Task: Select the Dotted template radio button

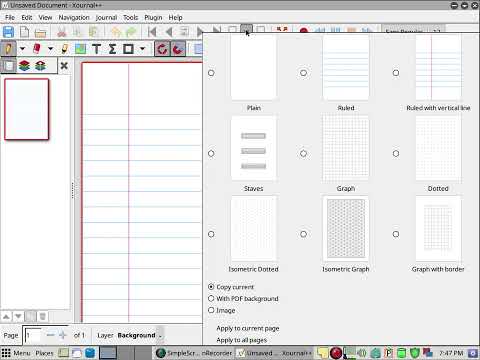Action: tap(396, 153)
